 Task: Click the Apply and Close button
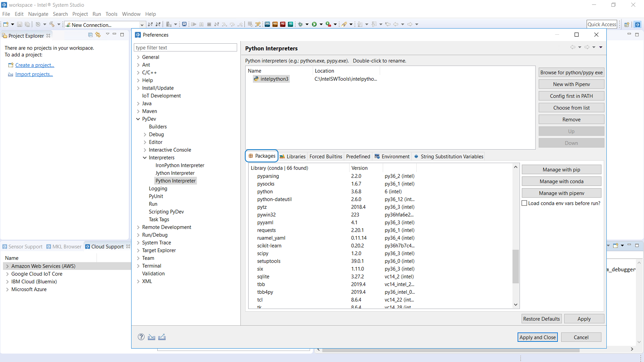pos(537,337)
